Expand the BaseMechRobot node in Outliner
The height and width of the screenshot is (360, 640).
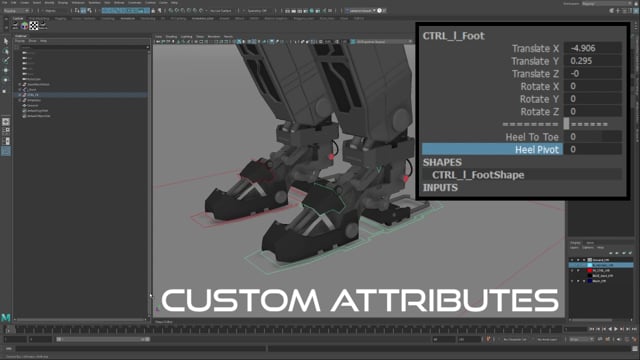[20, 84]
